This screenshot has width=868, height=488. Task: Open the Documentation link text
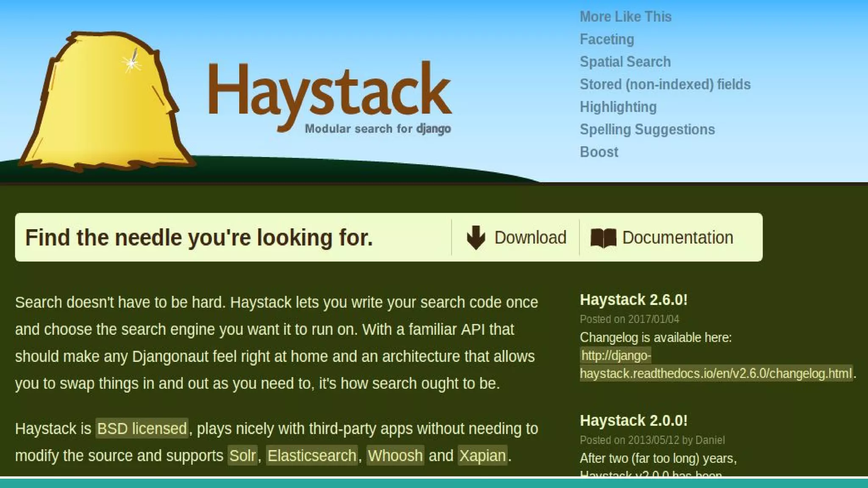[x=677, y=238]
